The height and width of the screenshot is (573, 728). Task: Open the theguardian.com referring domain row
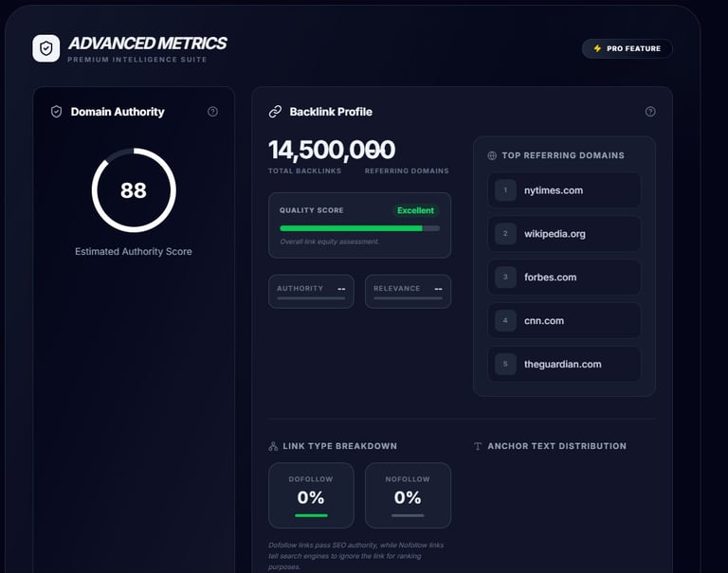564,365
